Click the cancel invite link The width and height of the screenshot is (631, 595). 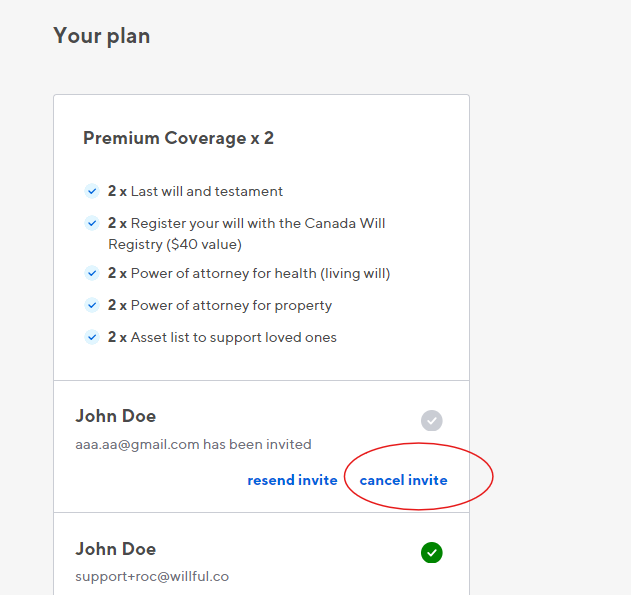tap(403, 480)
